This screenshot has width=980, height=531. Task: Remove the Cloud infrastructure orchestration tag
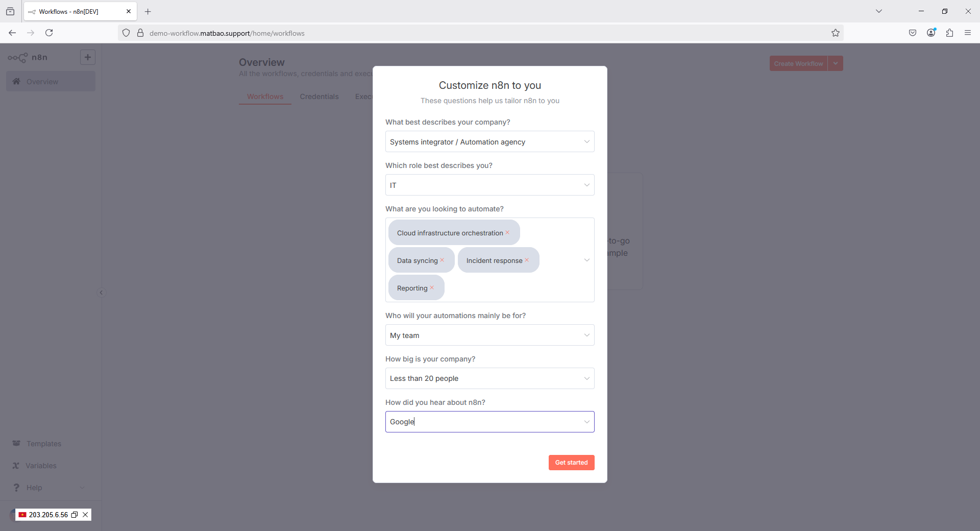[x=507, y=233]
